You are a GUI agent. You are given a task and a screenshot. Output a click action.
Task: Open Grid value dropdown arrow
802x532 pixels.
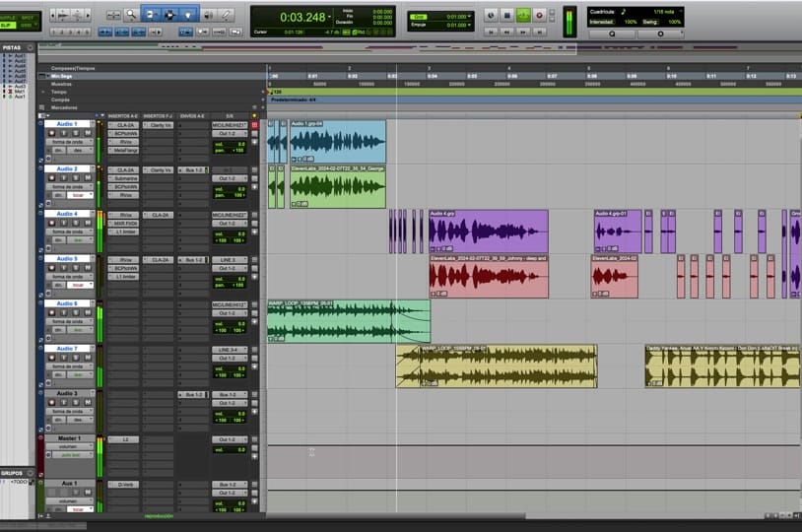tap(469, 17)
